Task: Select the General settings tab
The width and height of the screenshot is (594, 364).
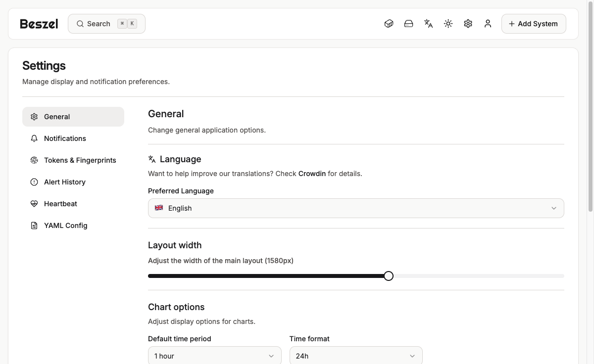Action: (x=73, y=117)
